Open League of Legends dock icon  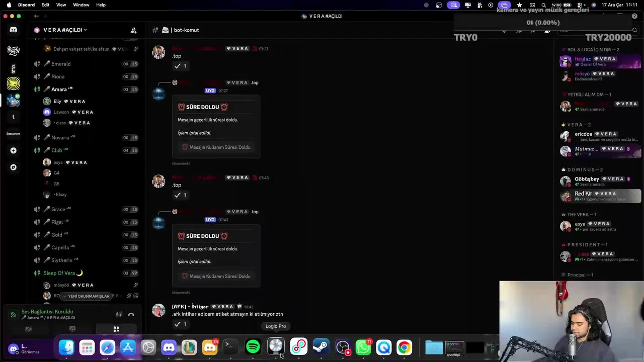coord(189,347)
